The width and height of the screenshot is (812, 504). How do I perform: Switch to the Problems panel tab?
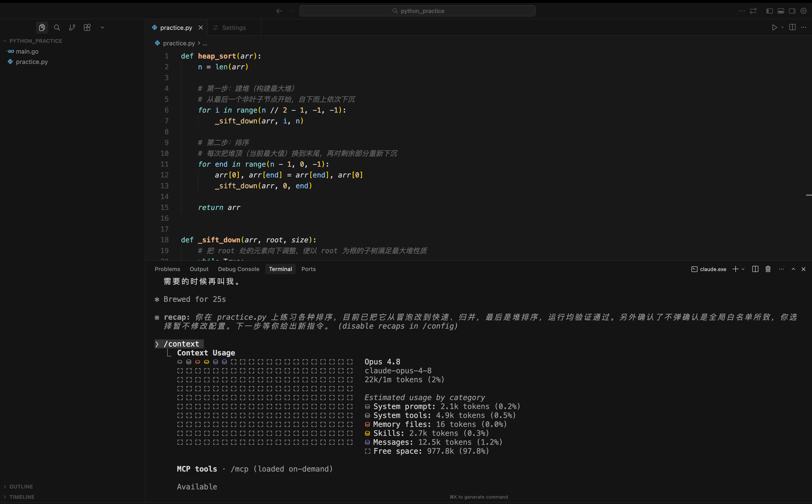click(x=167, y=269)
